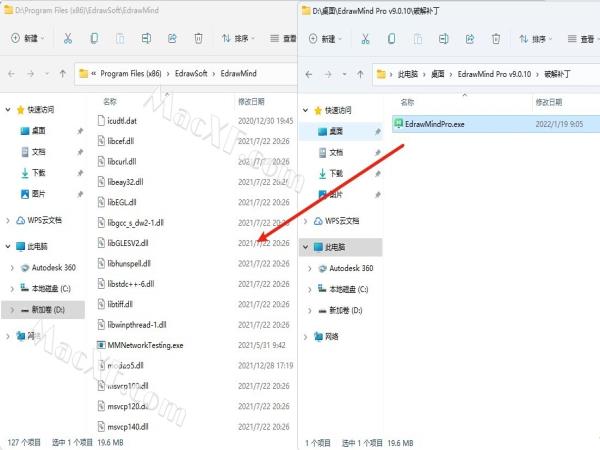Open 新建 menu in left window

[x=28, y=38]
